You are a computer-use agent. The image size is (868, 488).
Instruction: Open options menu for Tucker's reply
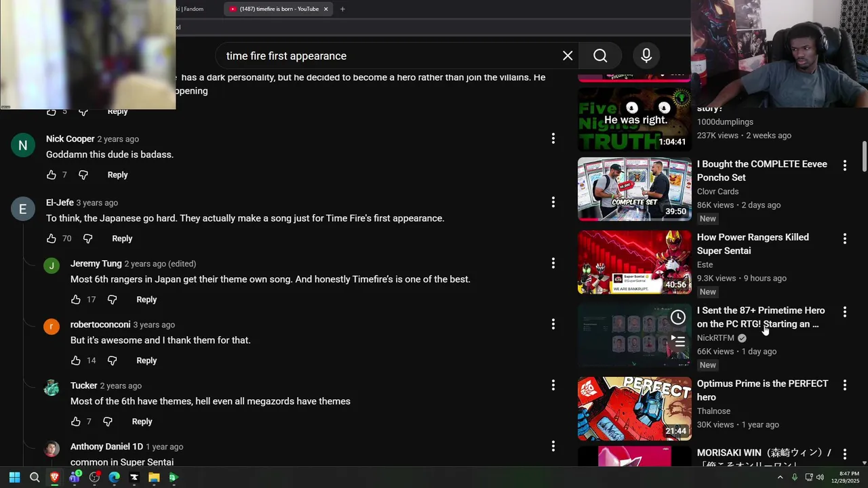553,385
